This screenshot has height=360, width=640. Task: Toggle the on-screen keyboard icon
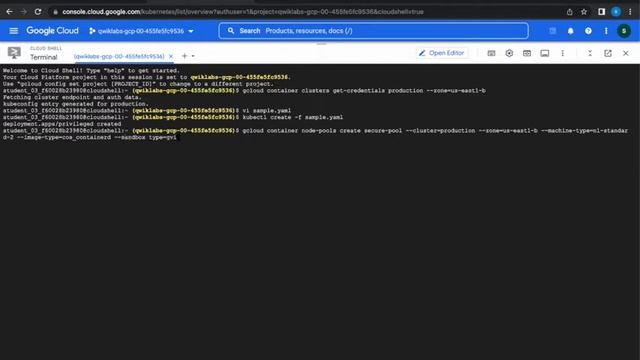pos(491,53)
